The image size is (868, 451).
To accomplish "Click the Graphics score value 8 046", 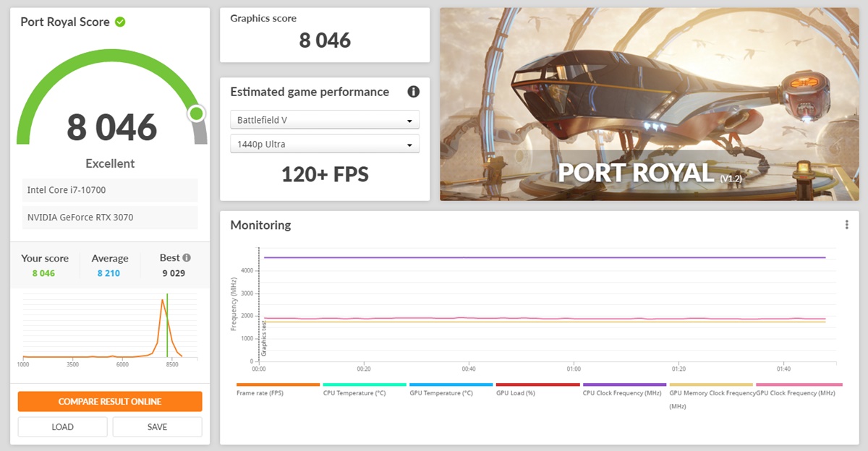I will pos(325,40).
